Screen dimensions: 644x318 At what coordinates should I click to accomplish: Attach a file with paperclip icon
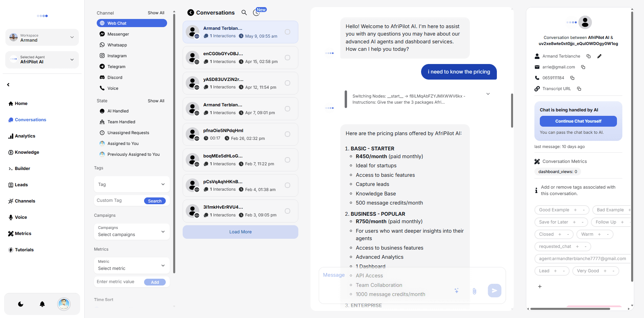[x=475, y=291]
